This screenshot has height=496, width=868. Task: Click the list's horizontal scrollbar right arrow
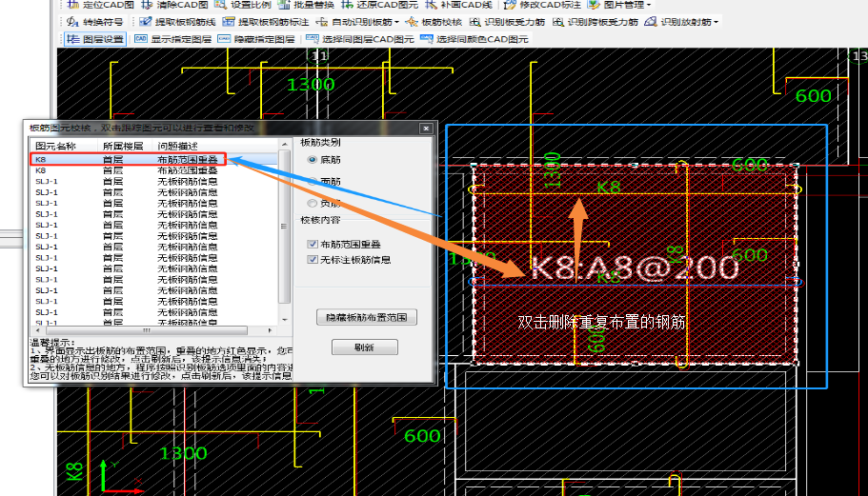[271, 330]
